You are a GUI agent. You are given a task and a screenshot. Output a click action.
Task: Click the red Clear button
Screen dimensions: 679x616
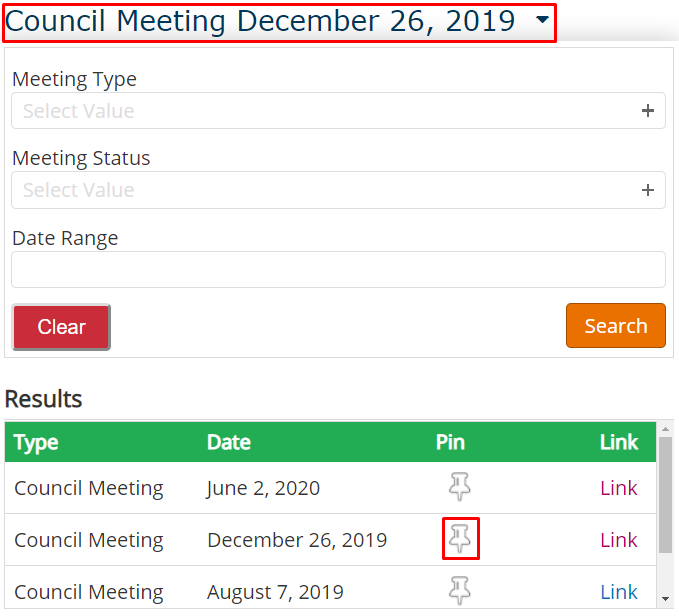(x=61, y=327)
